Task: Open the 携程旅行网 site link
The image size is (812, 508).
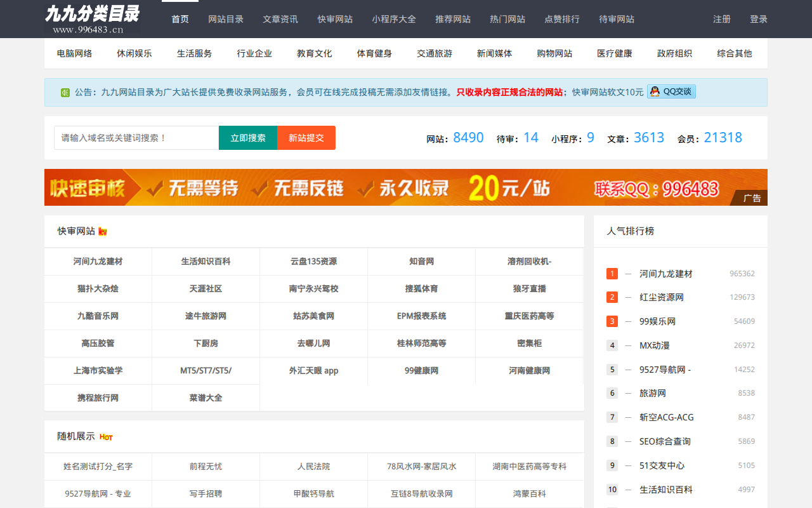Action: 98,398
